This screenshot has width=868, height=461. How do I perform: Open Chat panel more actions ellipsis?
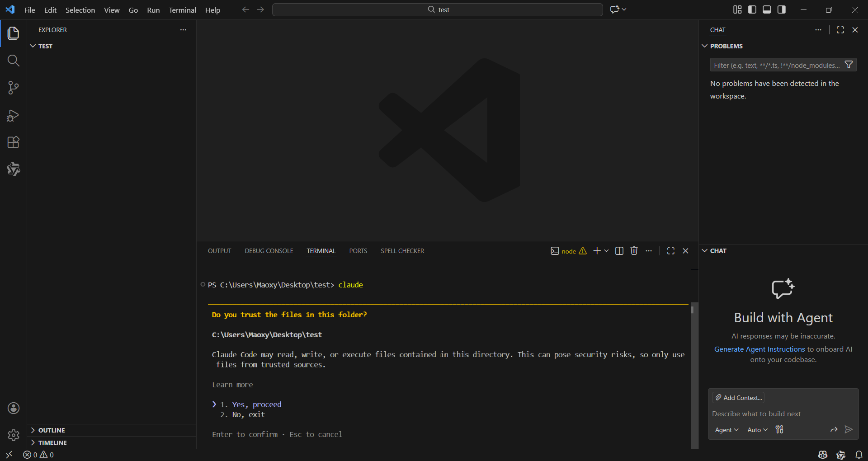coord(818,30)
